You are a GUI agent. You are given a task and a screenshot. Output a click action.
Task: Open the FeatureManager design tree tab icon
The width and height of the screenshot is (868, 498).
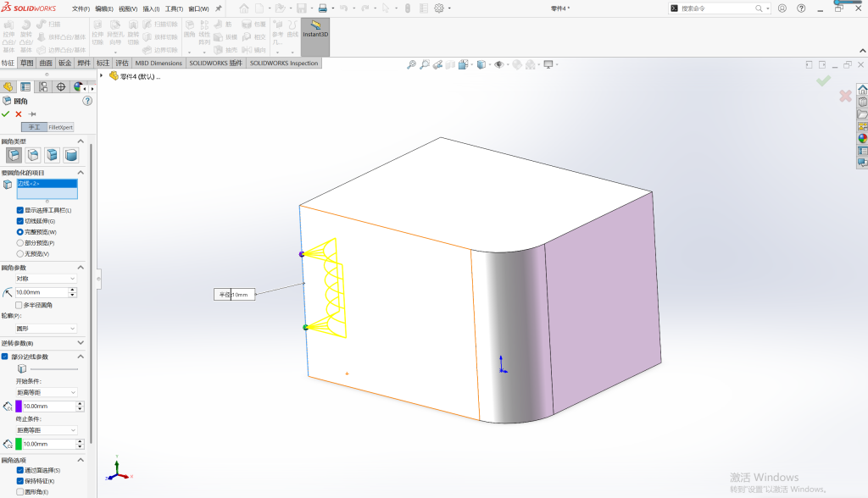tap(8, 87)
